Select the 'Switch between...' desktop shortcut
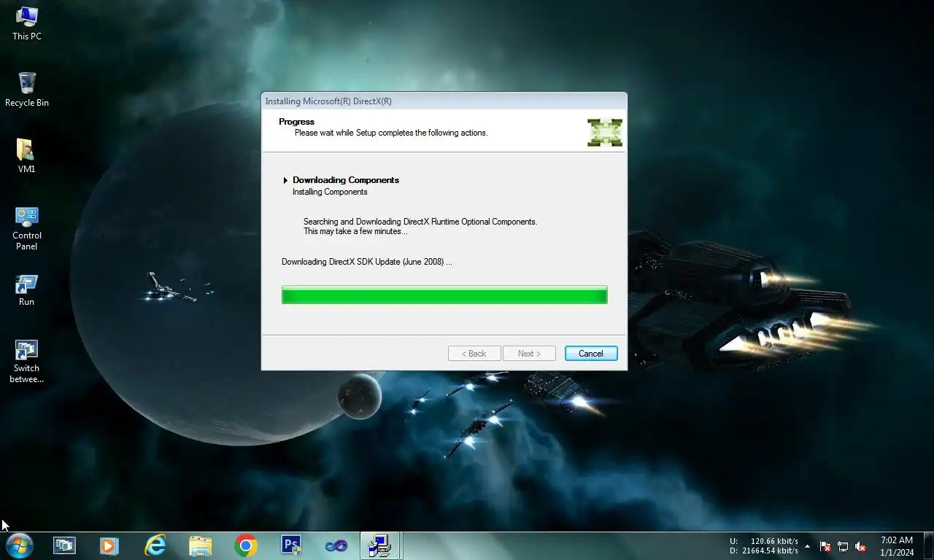 point(27,361)
